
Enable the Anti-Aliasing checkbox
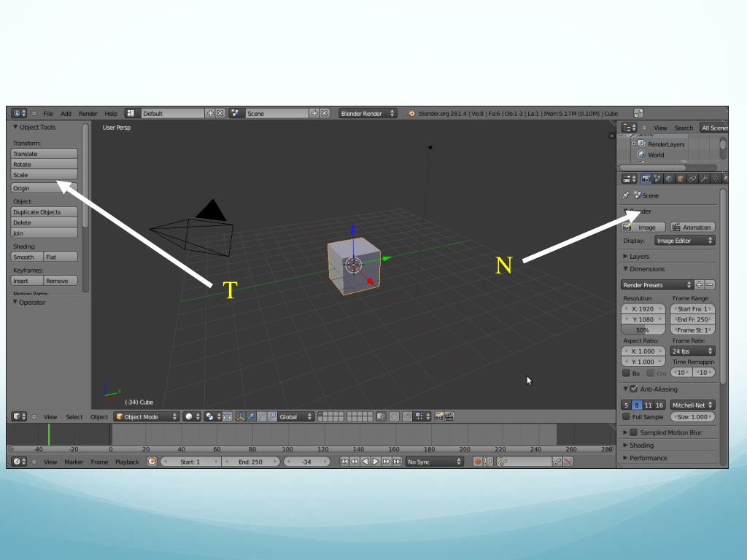click(634, 389)
